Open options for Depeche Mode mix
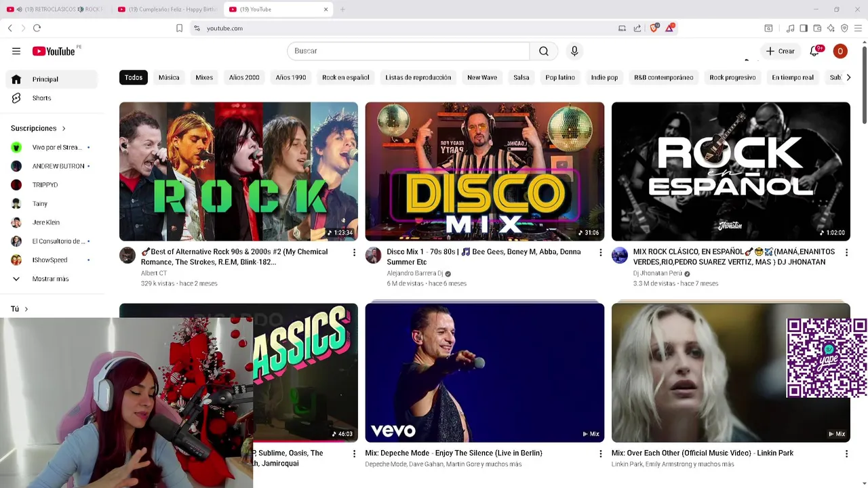Screen dimensions: 868x488 tap(600, 453)
